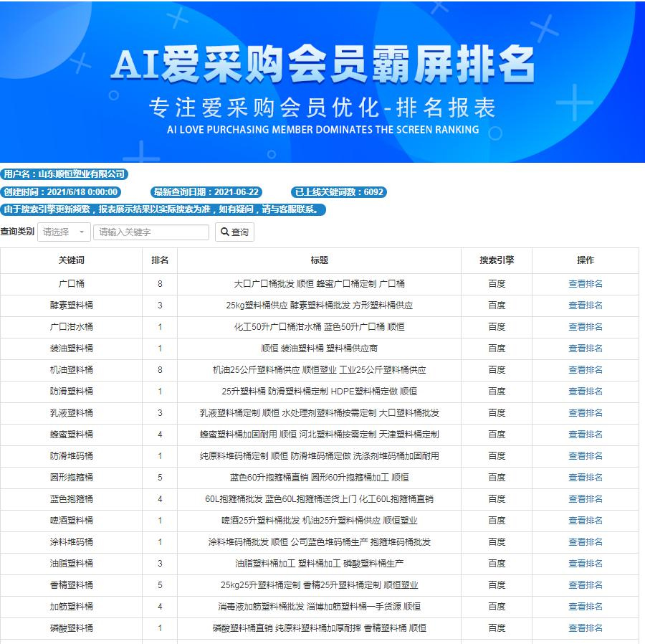Click 查看排名 in the 蜂蜜塑料桶 row
Screen dimensions: 645x644
(x=585, y=435)
